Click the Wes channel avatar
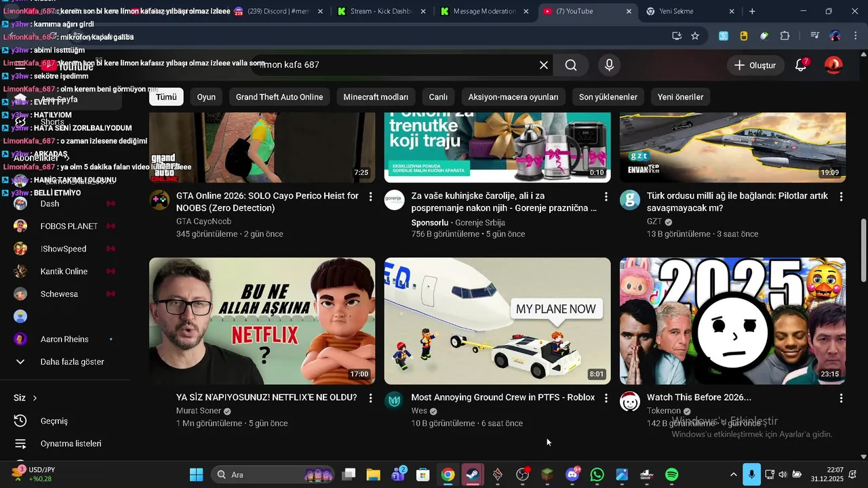 pos(395,401)
